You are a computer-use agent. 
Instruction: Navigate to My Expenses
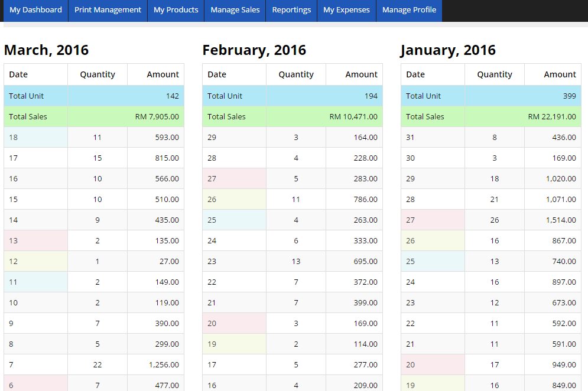[346, 10]
